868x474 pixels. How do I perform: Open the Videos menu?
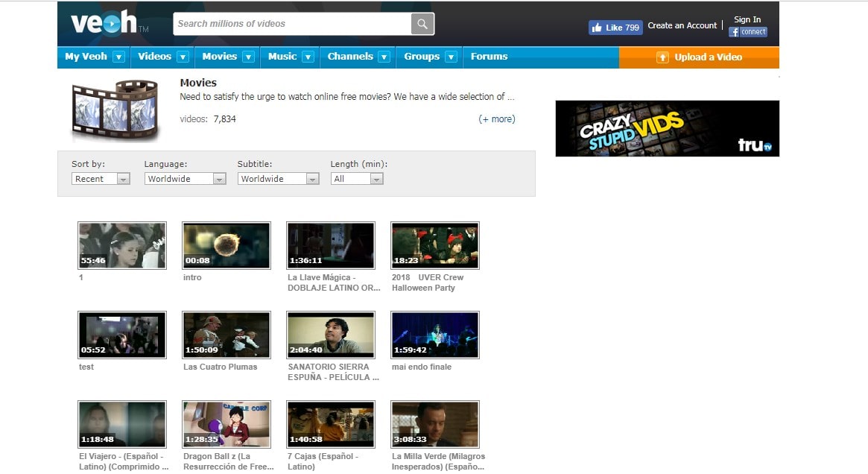point(154,57)
